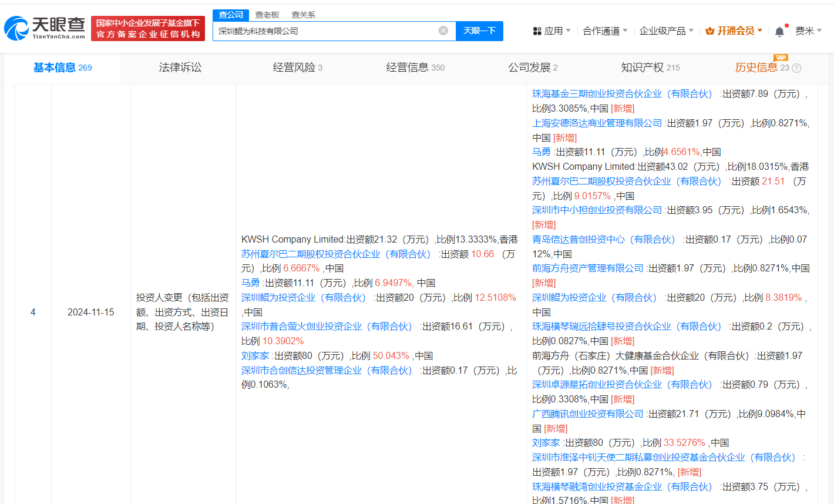Image resolution: width=834 pixels, height=504 pixels.
Task: Expand the 企业级产品 dropdown
Action: click(x=666, y=31)
